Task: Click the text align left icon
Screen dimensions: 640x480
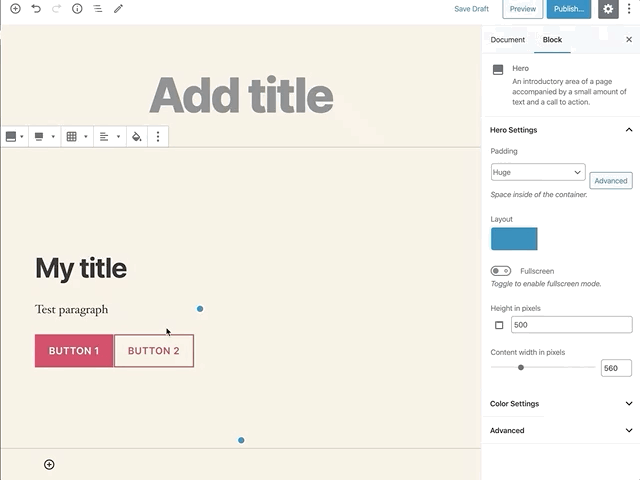Action: pos(104,136)
